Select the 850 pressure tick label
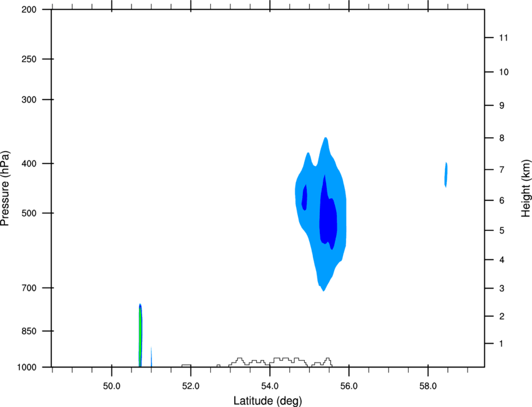 [29, 331]
